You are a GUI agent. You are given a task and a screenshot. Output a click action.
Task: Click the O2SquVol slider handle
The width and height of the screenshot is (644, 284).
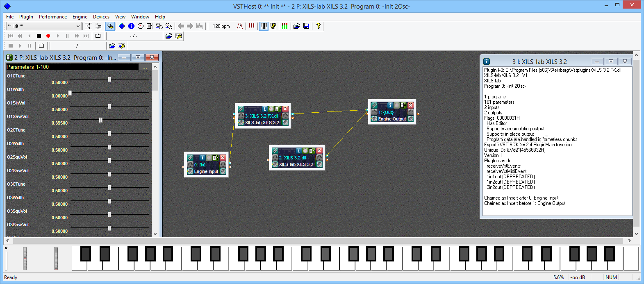(109, 161)
